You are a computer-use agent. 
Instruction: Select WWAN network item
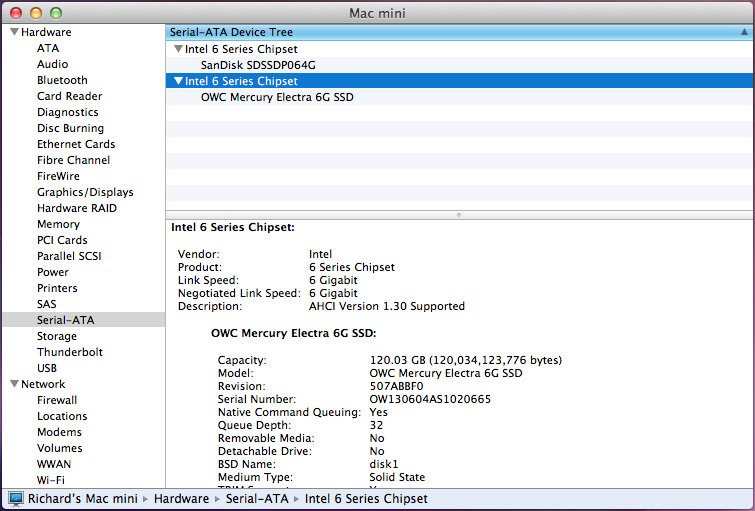(x=54, y=464)
